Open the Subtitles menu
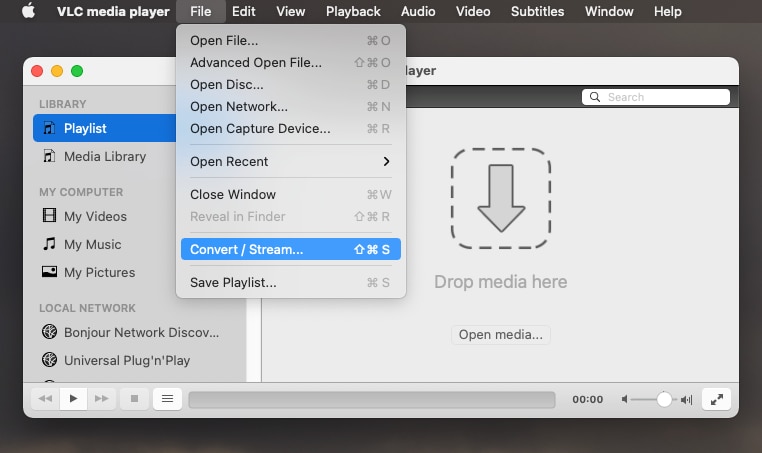This screenshot has width=762, height=453. tap(537, 11)
